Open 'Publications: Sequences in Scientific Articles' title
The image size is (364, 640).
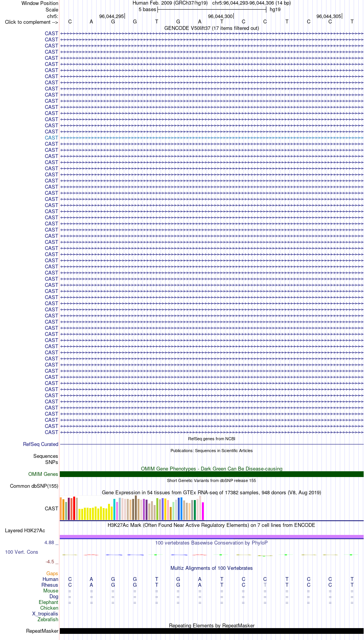tap(212, 451)
